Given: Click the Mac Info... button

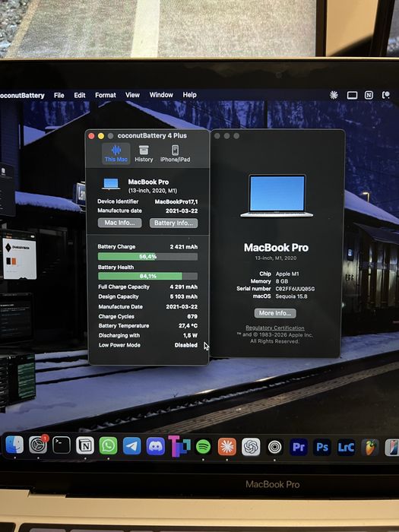Looking at the screenshot, I should [120, 223].
